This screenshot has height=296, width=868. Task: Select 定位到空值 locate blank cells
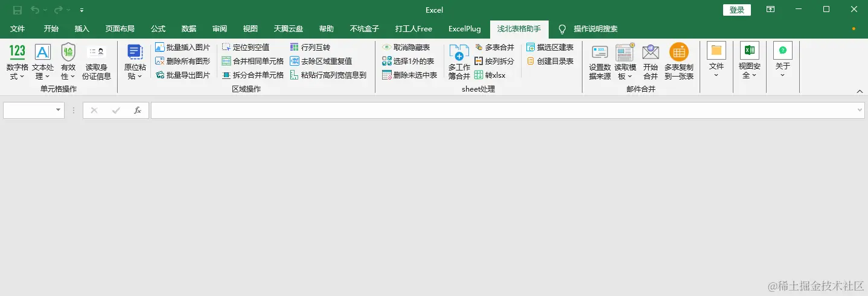pyautogui.click(x=246, y=47)
